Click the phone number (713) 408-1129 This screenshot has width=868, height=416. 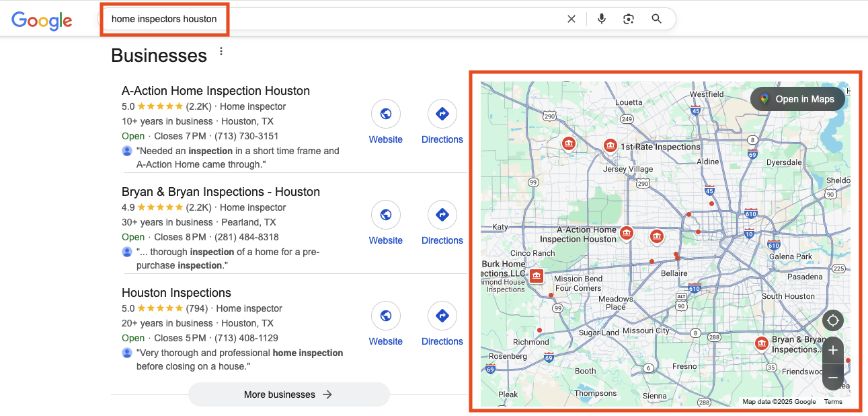[x=246, y=338]
